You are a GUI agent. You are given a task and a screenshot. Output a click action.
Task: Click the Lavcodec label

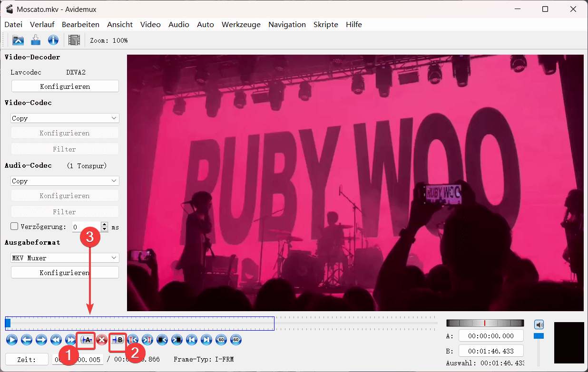point(26,72)
